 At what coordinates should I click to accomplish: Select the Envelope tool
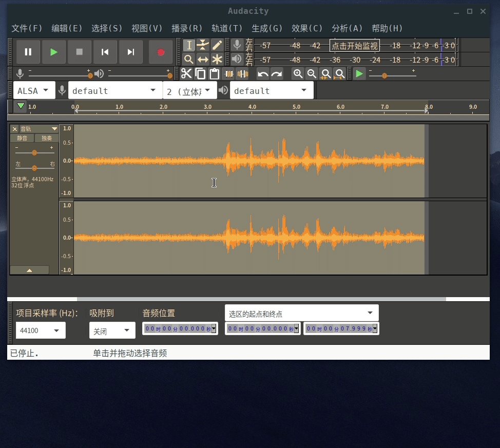tap(203, 45)
